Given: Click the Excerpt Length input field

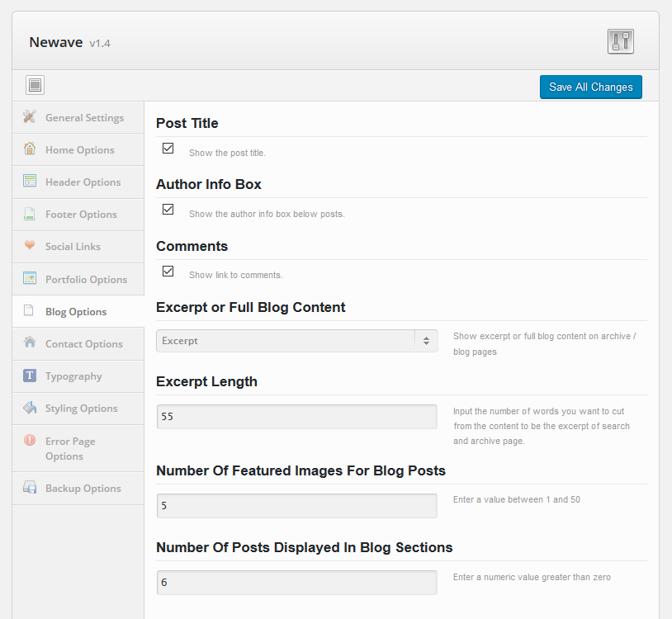Looking at the screenshot, I should 297,417.
